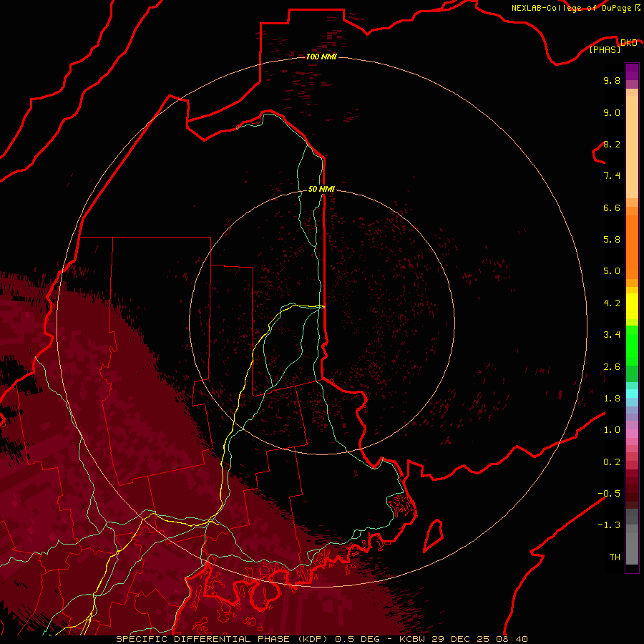Click the 1.0 color scale label
The width and height of the screenshot is (644, 644).
coord(612,430)
